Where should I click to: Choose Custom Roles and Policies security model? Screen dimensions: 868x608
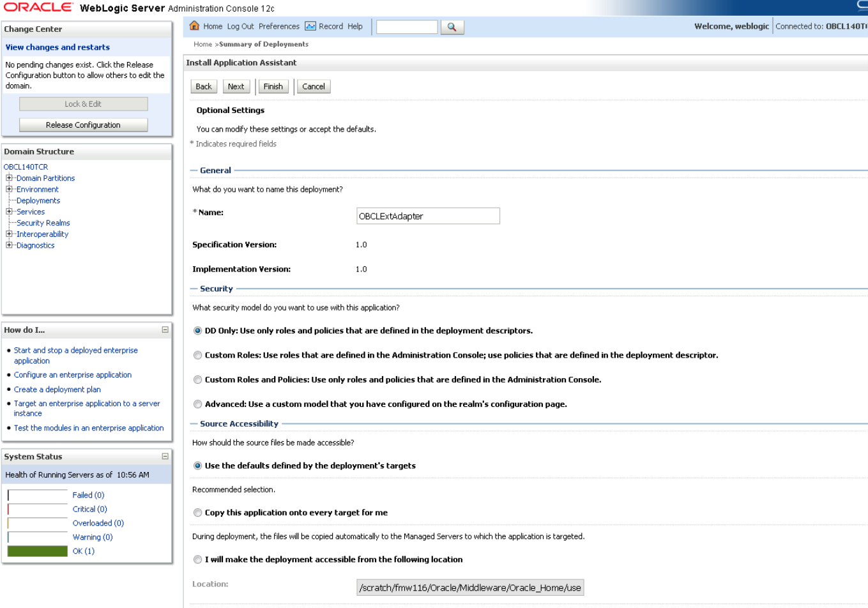tap(197, 379)
